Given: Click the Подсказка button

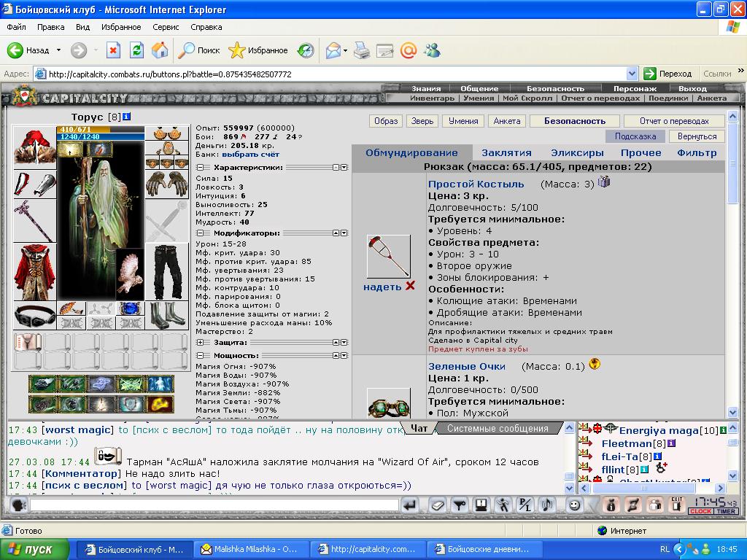Looking at the screenshot, I should [635, 136].
